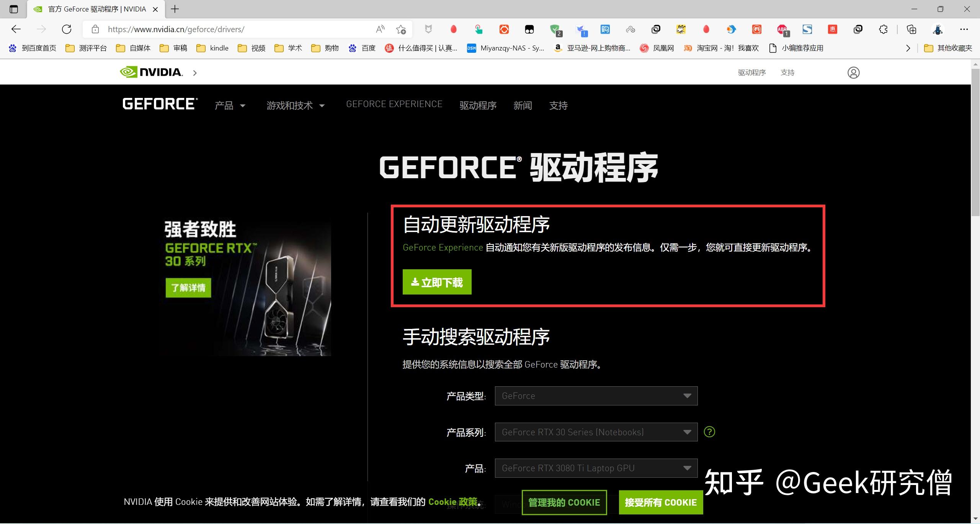Expand the 产品 navigation dropdown
The width and height of the screenshot is (980, 524).
click(230, 105)
